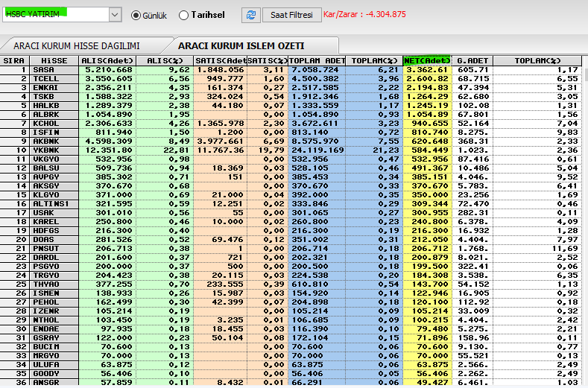Select the NTHOL stock row
The width and height of the screenshot is (588, 388).
coord(291,320)
